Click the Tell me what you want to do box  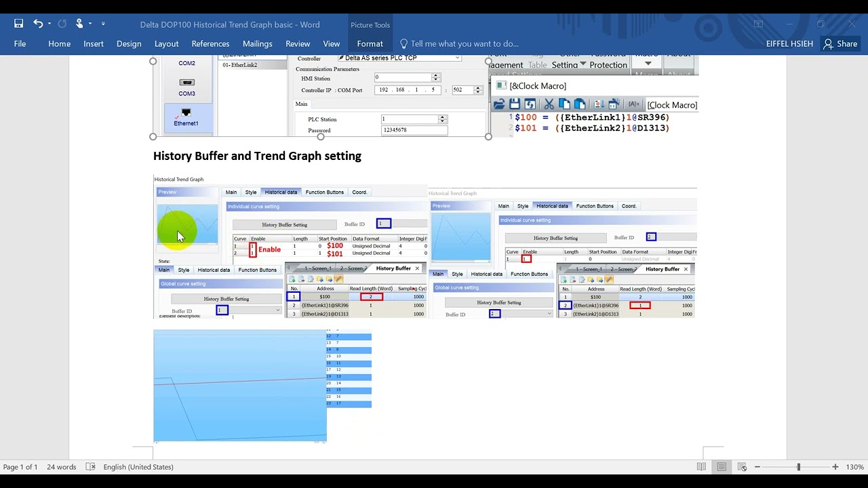(459, 43)
